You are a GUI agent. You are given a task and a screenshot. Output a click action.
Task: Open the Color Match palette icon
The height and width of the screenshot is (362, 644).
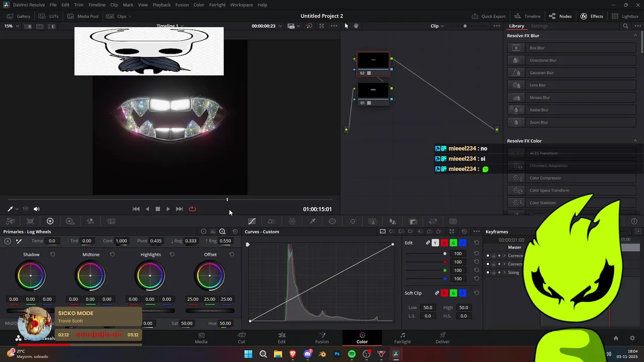coord(30,221)
